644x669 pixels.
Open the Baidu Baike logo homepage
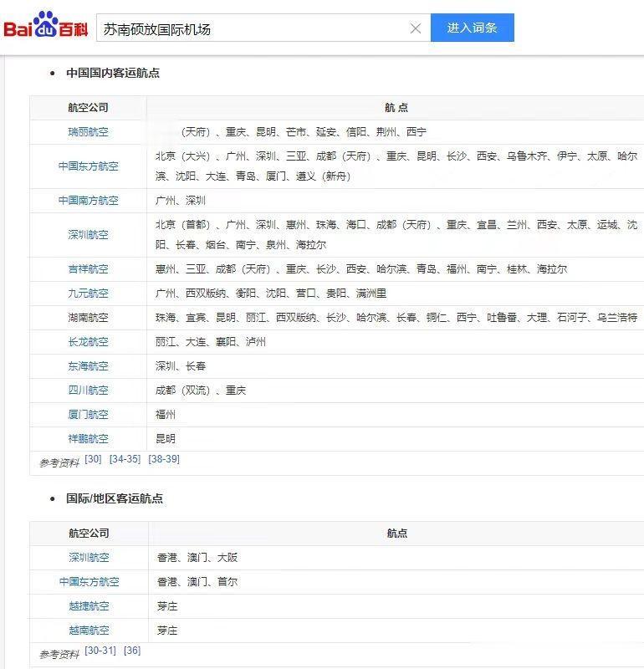(46, 26)
